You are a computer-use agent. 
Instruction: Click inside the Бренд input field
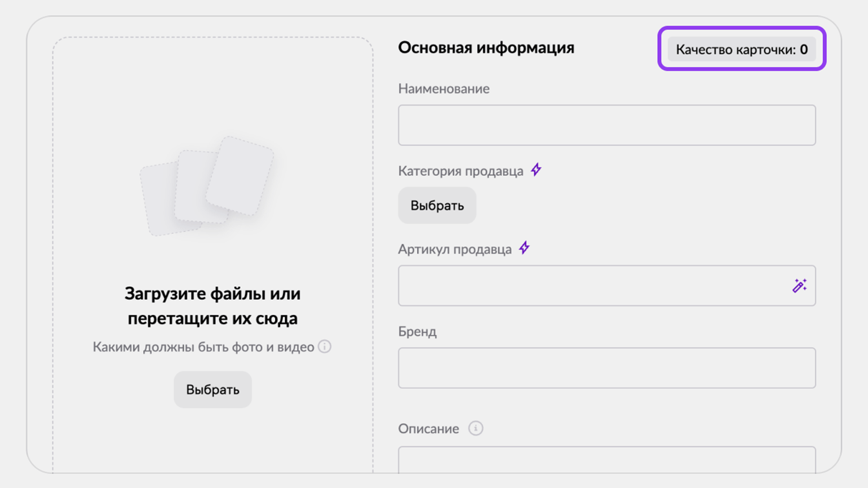pos(607,368)
